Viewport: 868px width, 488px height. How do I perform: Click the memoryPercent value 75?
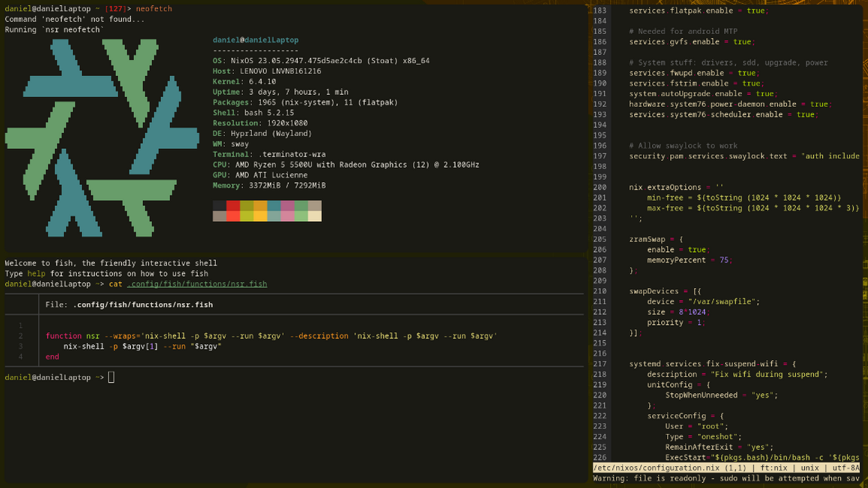[724, 260]
